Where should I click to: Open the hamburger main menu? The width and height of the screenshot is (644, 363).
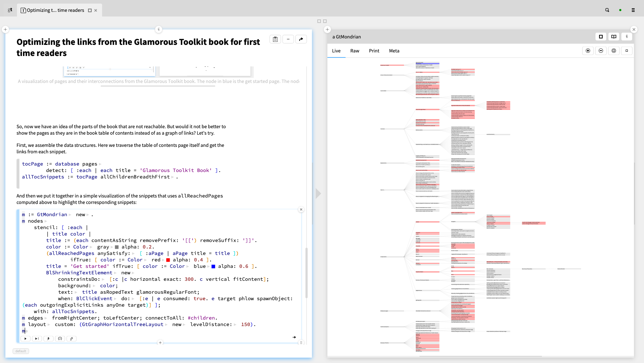click(x=633, y=10)
